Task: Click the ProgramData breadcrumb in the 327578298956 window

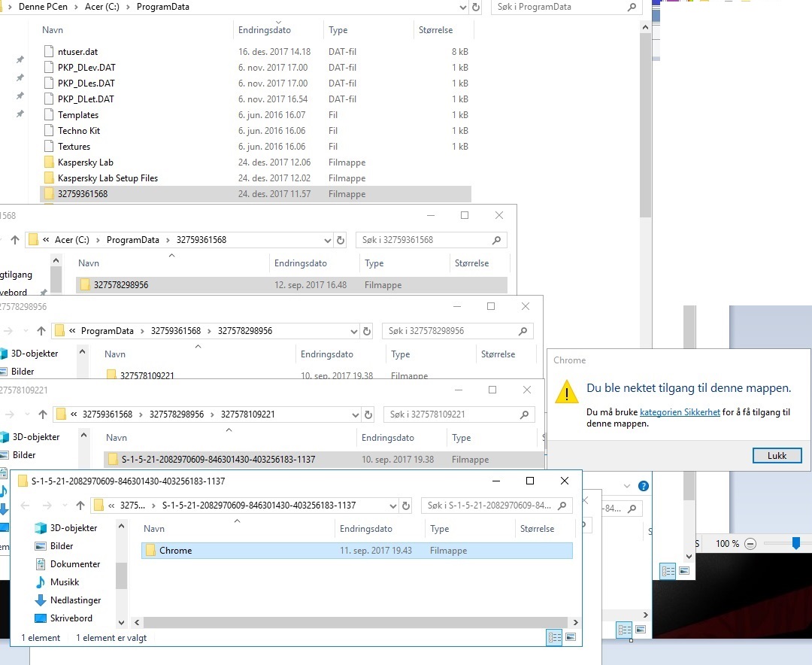Action: tap(108, 331)
